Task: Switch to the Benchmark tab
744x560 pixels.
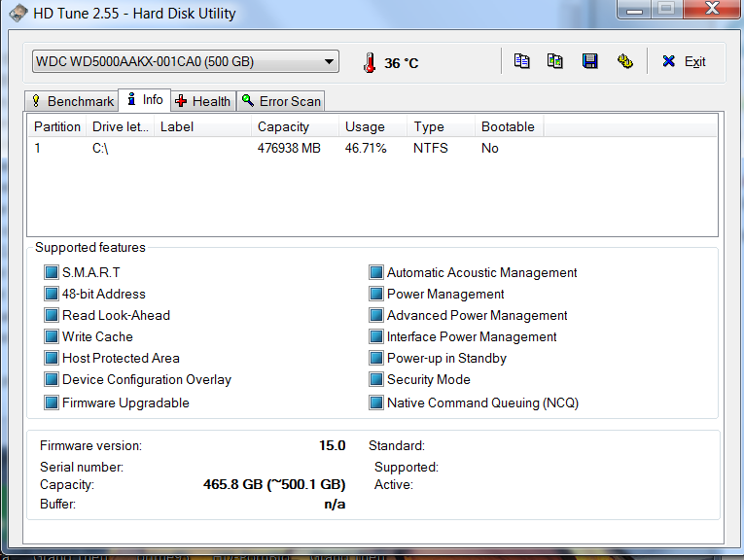Action: pos(72,101)
